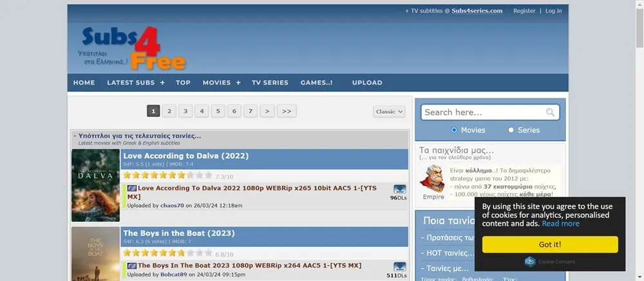Image resolution: width=644 pixels, height=281 pixels.
Task: Download The Boys In The Boat subtitle icon
Action: point(400,267)
